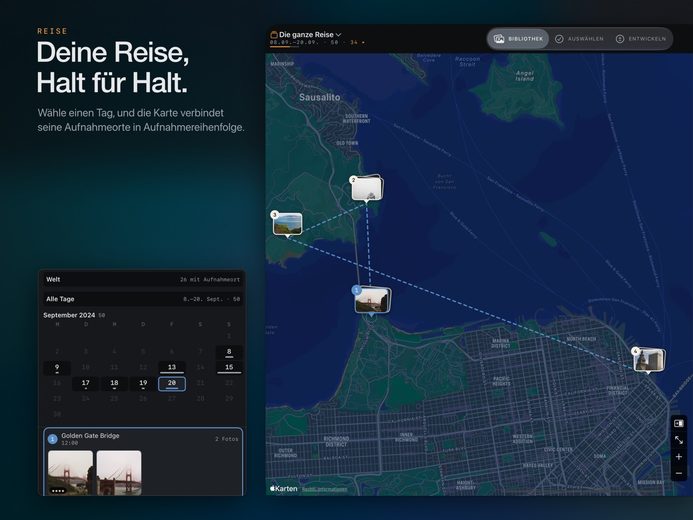
Task: Switch to the Entwickeln tab
Action: coord(641,39)
